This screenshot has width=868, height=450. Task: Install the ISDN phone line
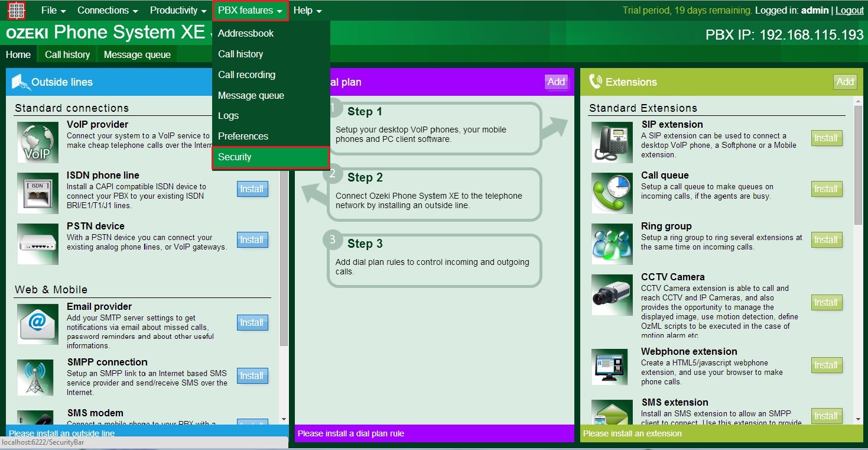click(252, 189)
